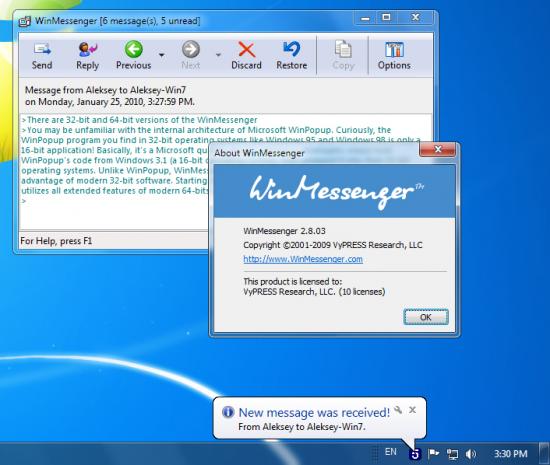Maximize the WinMessenger main window
Viewport: 550px width, 465px height.
tap(386, 18)
